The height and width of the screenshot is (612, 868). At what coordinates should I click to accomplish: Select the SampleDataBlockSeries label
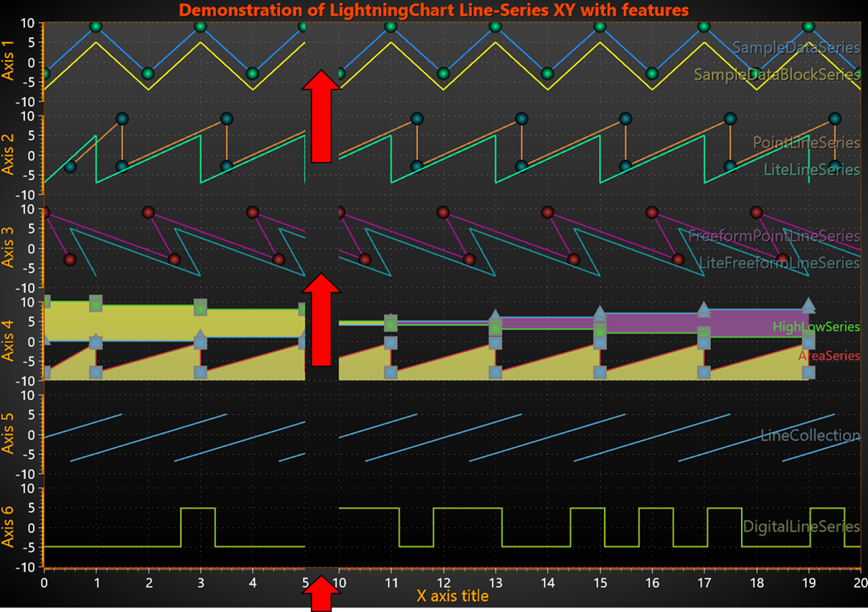(x=777, y=75)
